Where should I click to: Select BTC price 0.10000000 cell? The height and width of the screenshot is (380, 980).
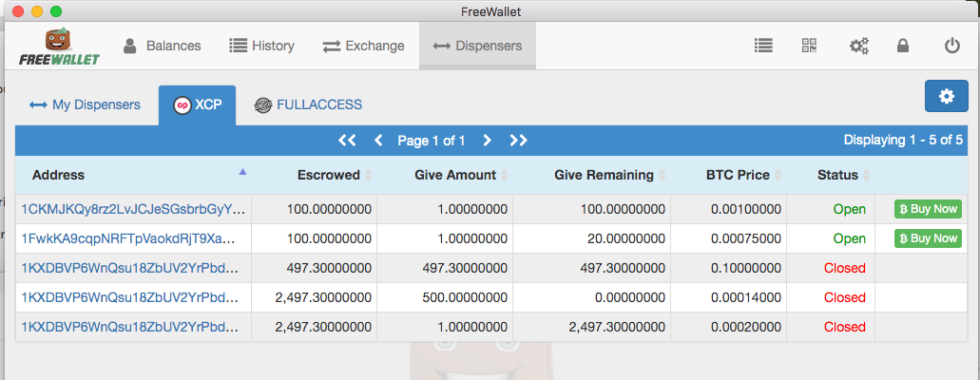(729, 268)
